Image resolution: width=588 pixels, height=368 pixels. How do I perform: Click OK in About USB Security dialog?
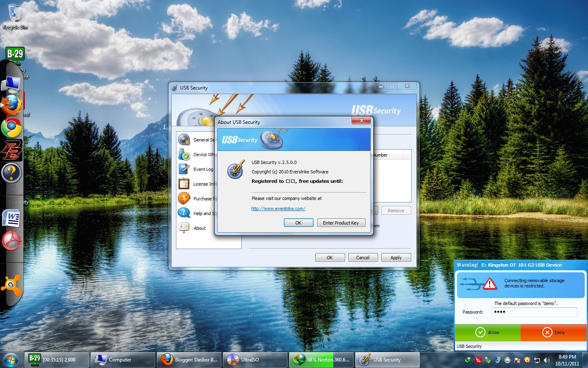(x=298, y=223)
